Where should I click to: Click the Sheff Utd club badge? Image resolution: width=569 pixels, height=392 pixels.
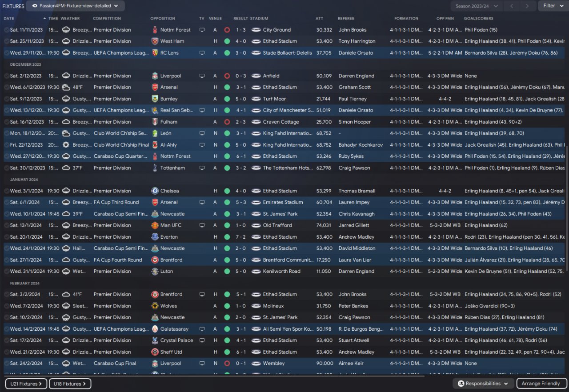[155, 352]
